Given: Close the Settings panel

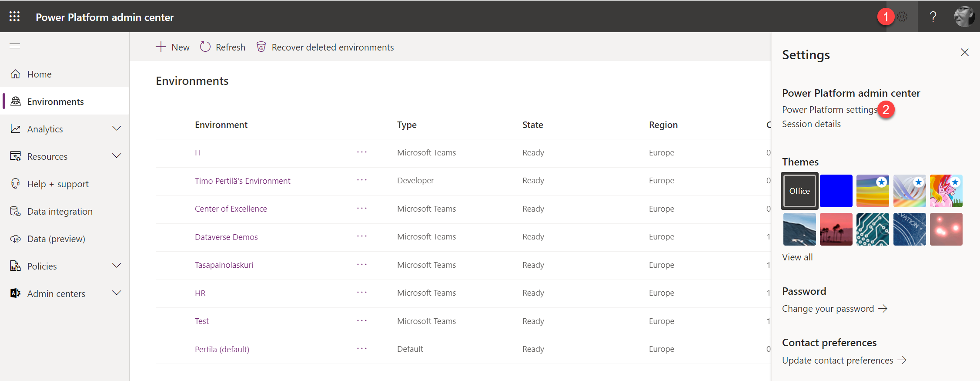Looking at the screenshot, I should click(x=964, y=53).
